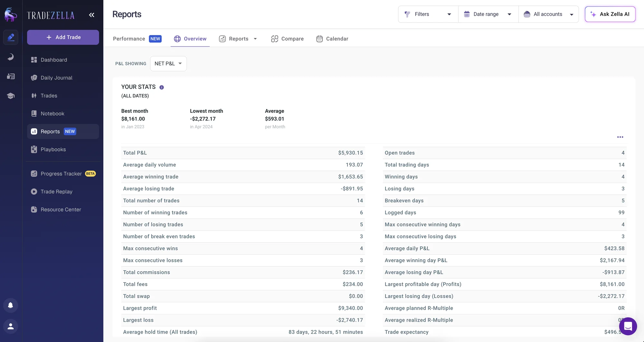Open the user profile icon

[11, 326]
